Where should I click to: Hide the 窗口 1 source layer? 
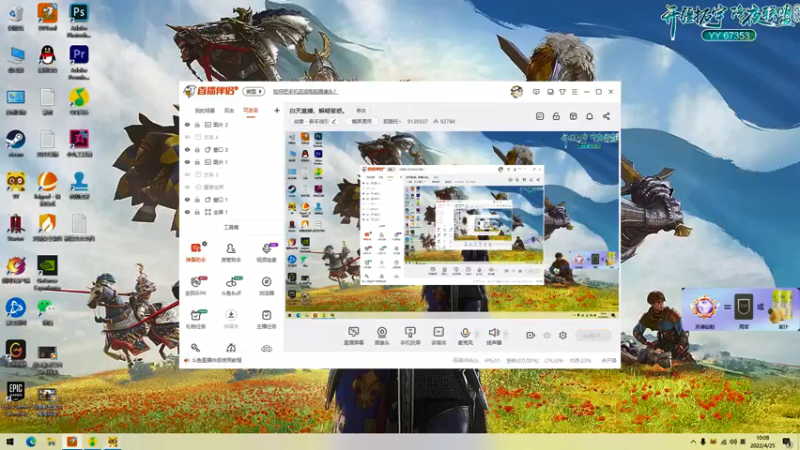187,199
